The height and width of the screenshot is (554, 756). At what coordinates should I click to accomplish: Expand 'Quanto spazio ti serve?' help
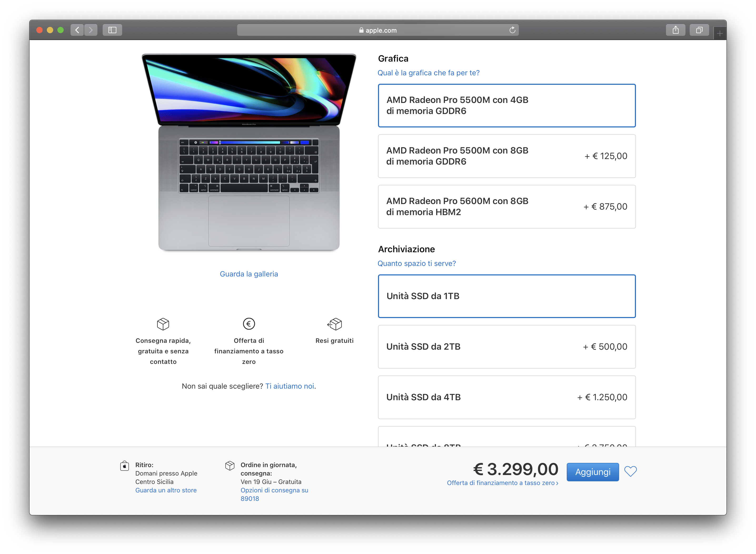(x=417, y=264)
